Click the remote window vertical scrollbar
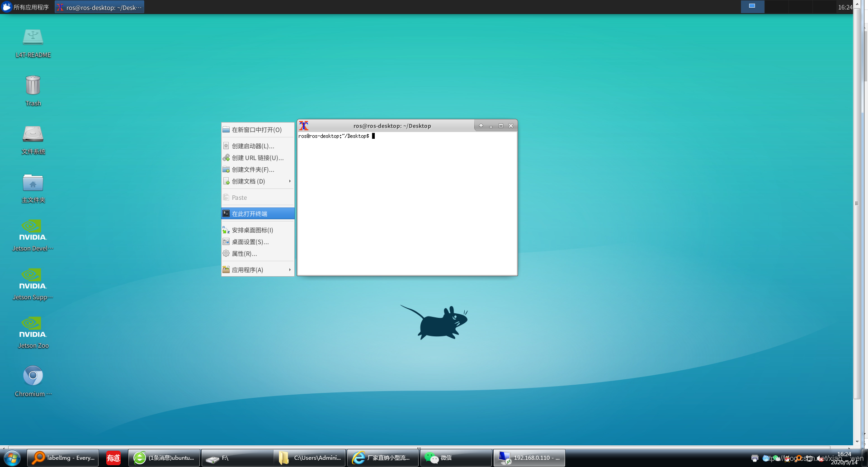This screenshot has height=467, width=868. tap(857, 203)
